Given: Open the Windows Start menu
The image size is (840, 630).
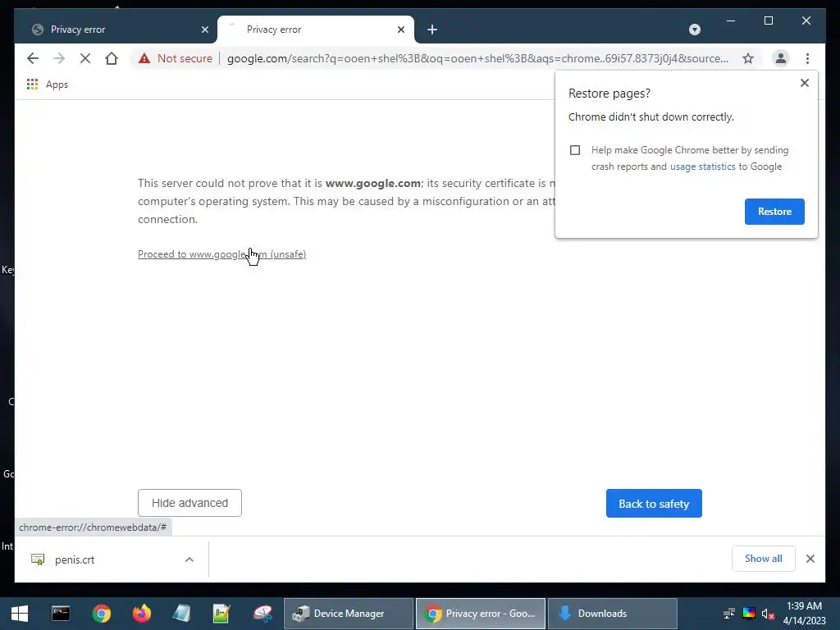Looking at the screenshot, I should [20, 614].
